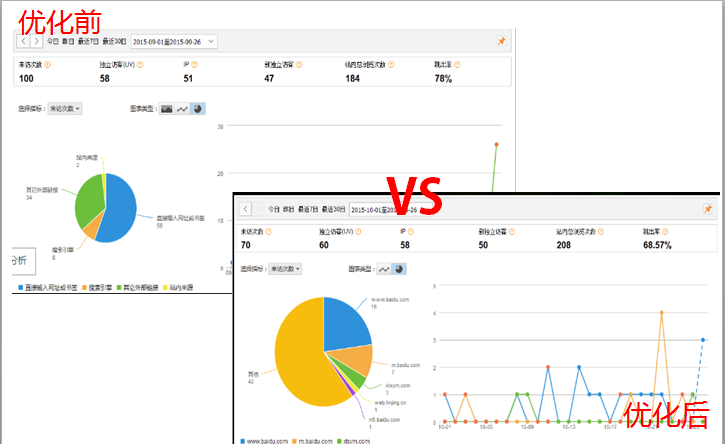Toggle the blue 直接输入网址或书签 legend item
725x444 pixels.
pos(48,288)
